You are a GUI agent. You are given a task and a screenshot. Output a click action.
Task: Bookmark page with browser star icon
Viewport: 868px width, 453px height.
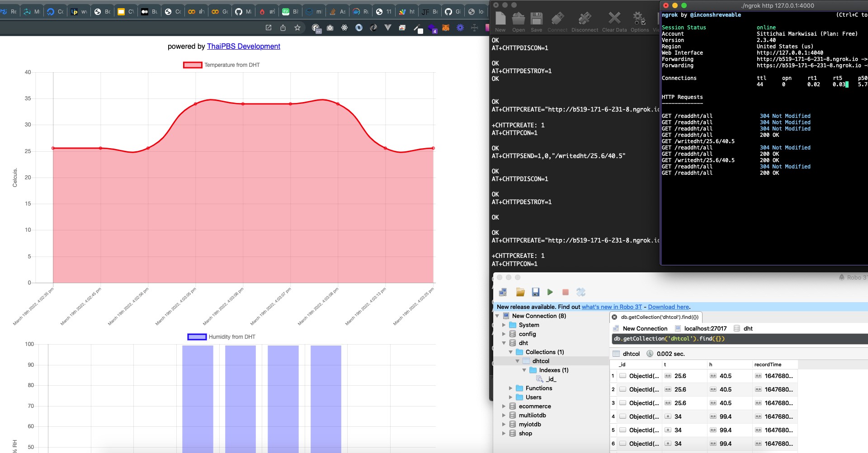tap(297, 28)
